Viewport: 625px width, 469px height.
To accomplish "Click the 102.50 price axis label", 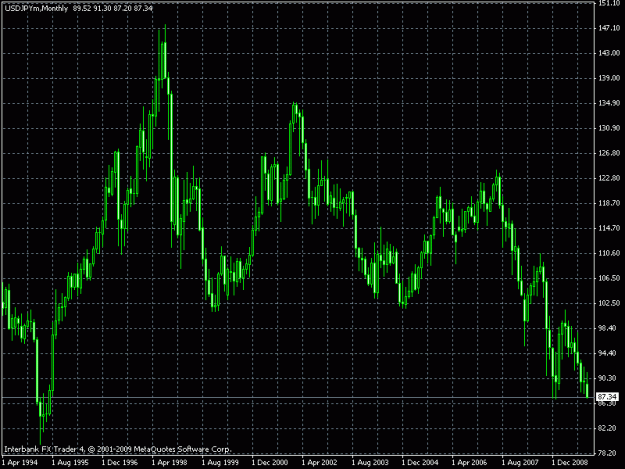I will point(609,303).
